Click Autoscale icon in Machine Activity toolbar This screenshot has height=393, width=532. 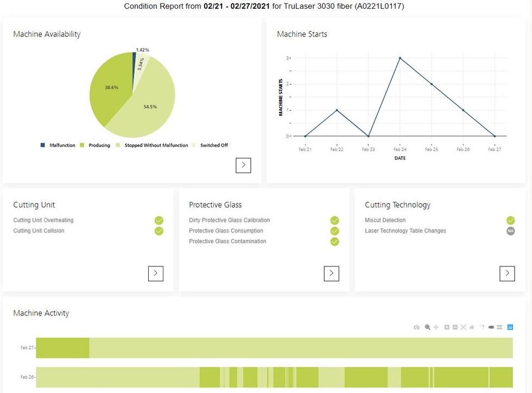click(x=463, y=327)
